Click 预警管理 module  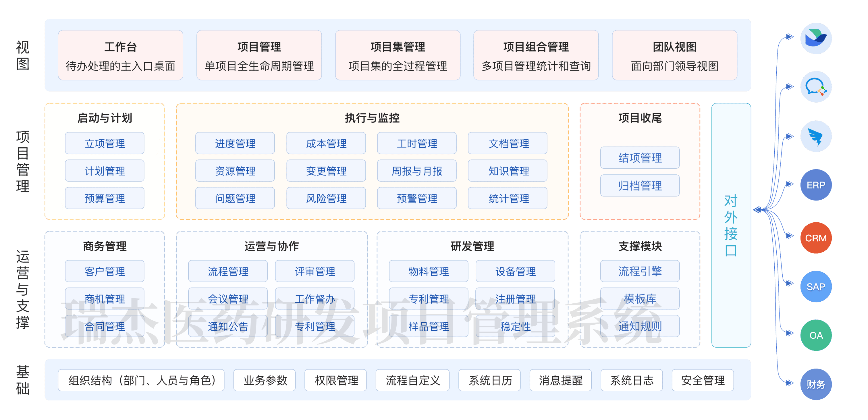point(417,198)
